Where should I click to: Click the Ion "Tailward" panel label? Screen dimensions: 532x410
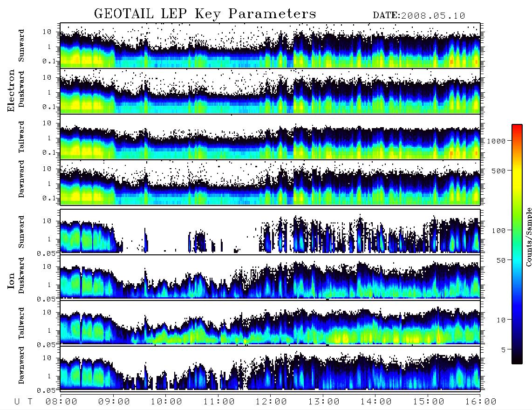(x=21, y=323)
